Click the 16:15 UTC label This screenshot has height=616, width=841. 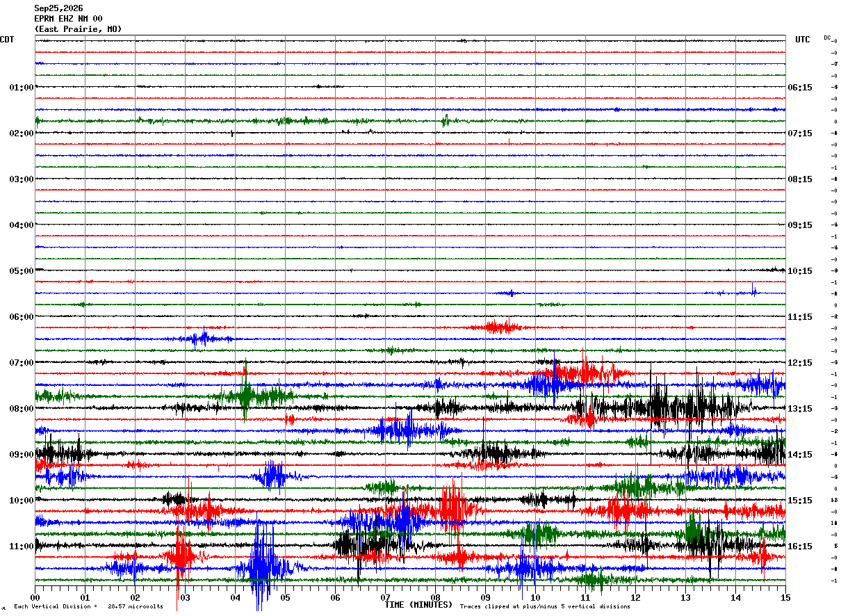click(x=800, y=546)
